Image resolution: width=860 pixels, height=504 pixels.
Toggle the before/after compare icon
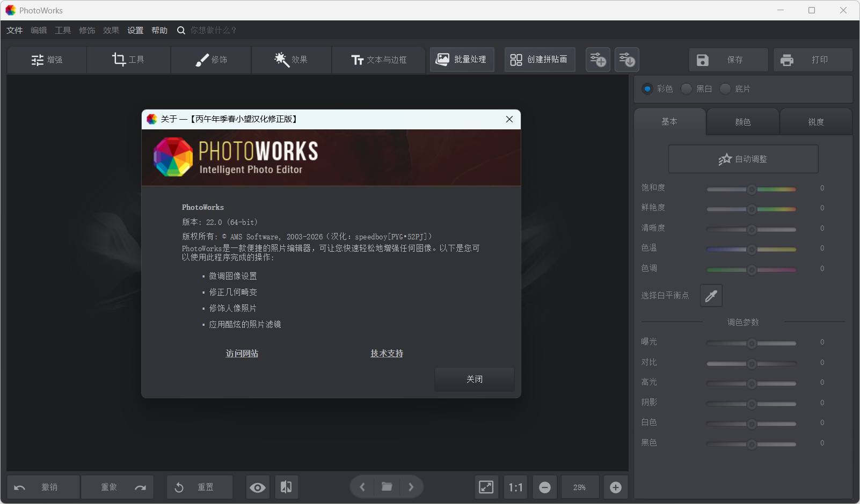coord(286,487)
